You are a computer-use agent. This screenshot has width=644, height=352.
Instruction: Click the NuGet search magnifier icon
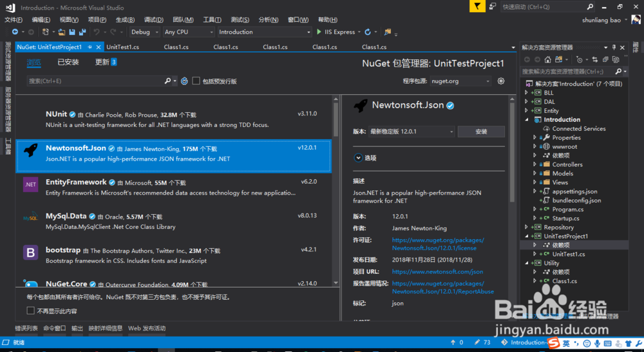tap(167, 81)
